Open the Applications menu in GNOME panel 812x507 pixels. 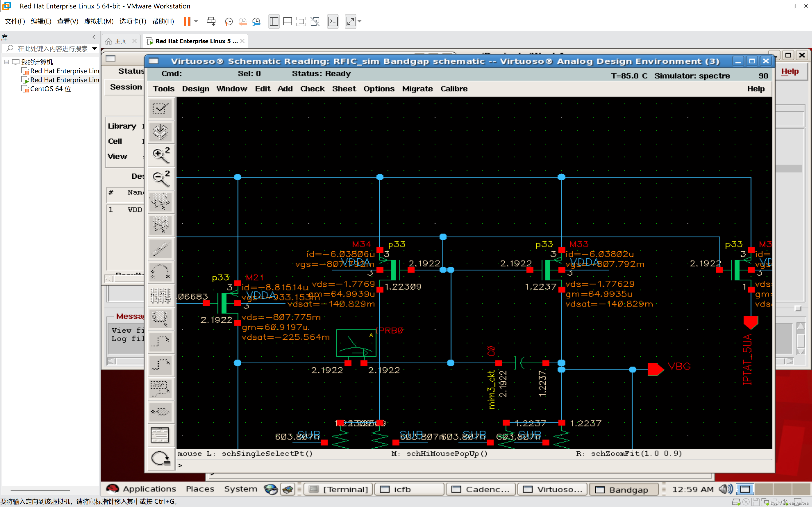coord(149,489)
